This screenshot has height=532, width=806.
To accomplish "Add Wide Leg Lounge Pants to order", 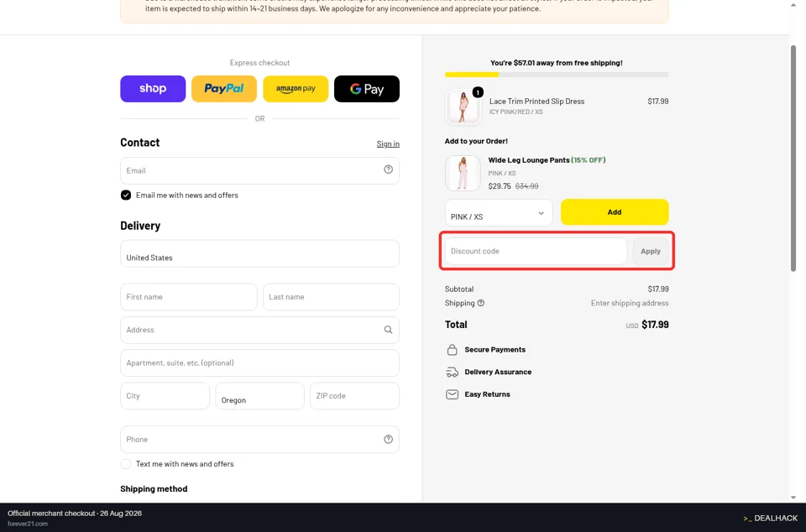I will coord(615,212).
